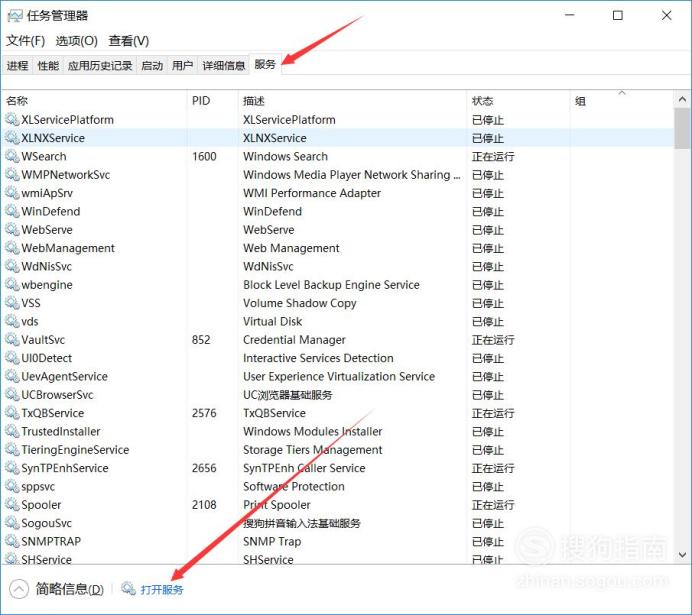The width and height of the screenshot is (692, 615).
Task: Click the vertical scrollbar thumb
Action: click(682, 128)
